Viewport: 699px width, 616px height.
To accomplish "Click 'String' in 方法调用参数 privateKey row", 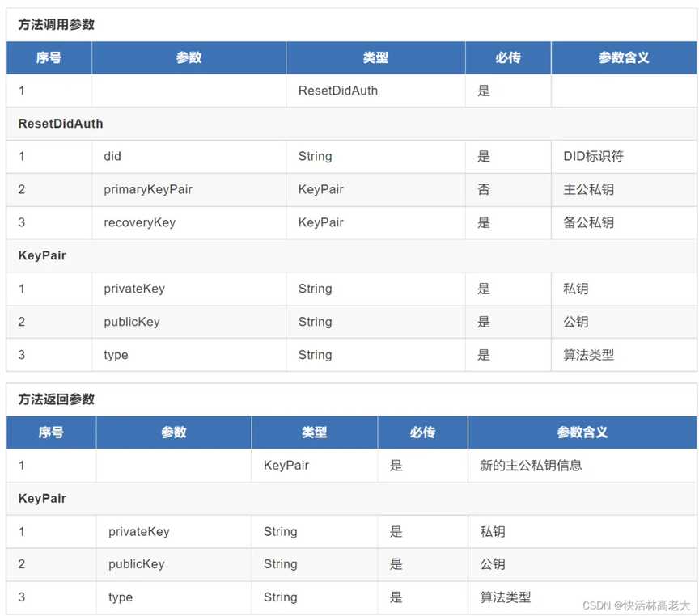I will tap(316, 289).
